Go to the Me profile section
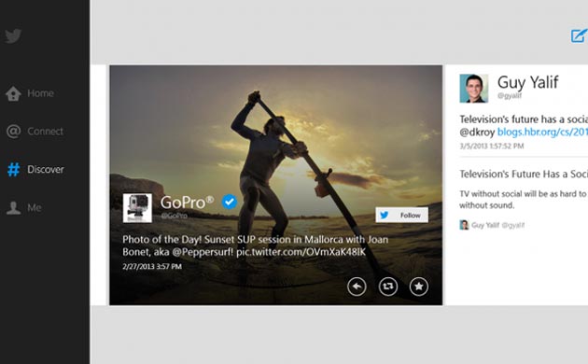588x364 pixels. pos(23,208)
